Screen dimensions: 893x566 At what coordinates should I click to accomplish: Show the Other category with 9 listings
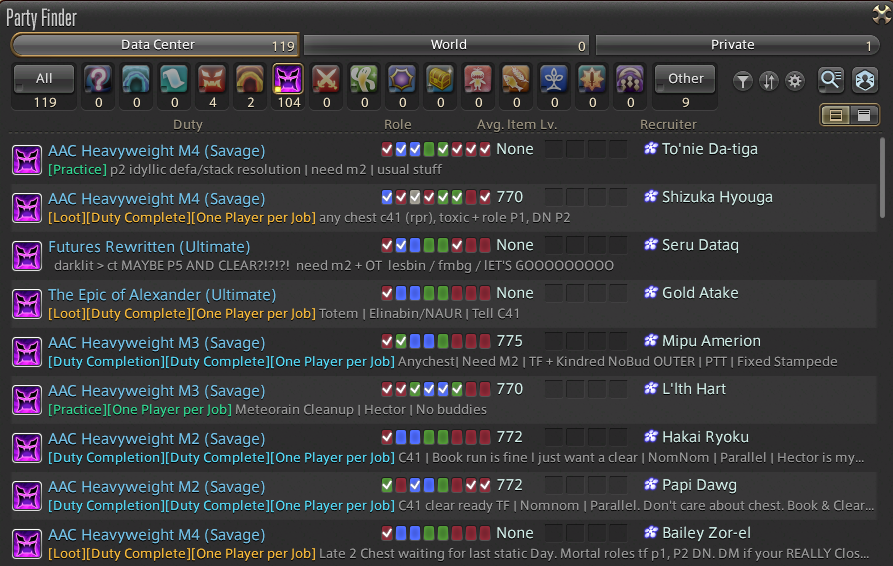(685, 79)
